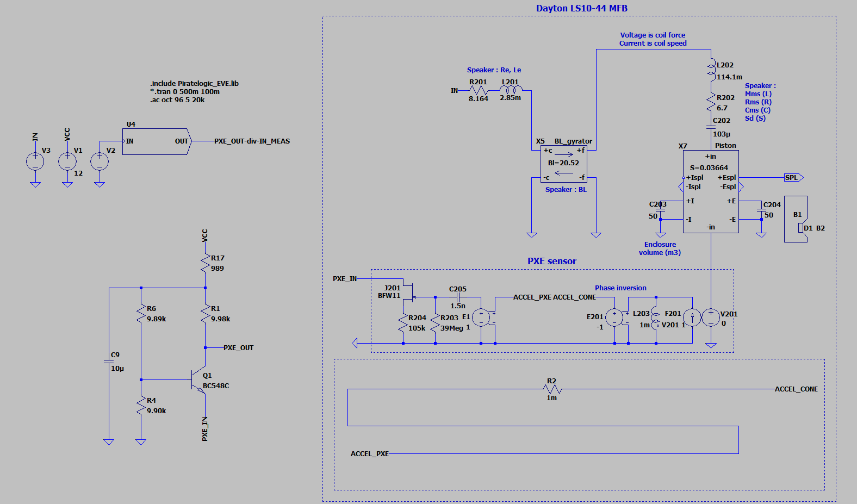This screenshot has width=857, height=504.
Task: Select resistor R204 symbol
Action: (403, 323)
